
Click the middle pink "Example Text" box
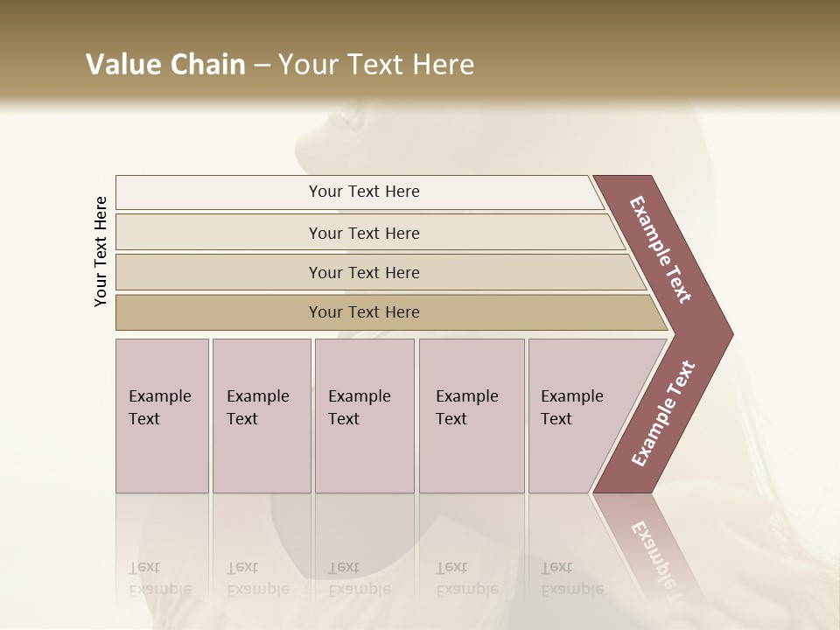[x=365, y=416]
